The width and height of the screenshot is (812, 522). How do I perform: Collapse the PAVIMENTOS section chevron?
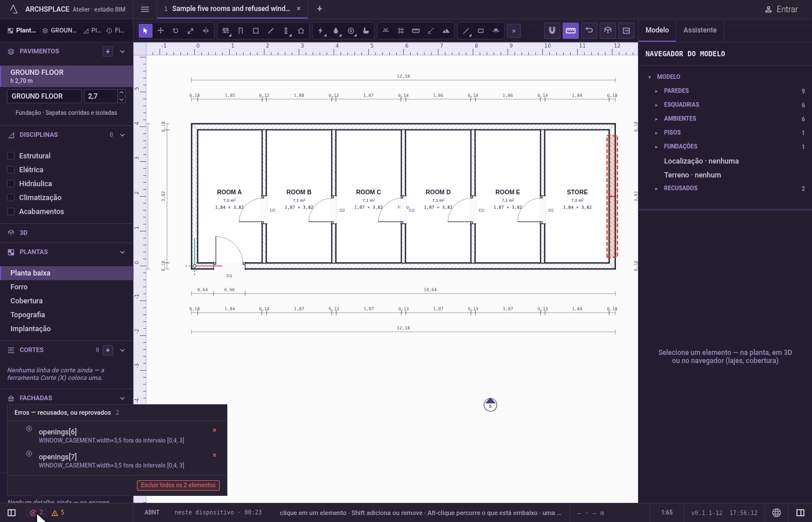pos(122,52)
